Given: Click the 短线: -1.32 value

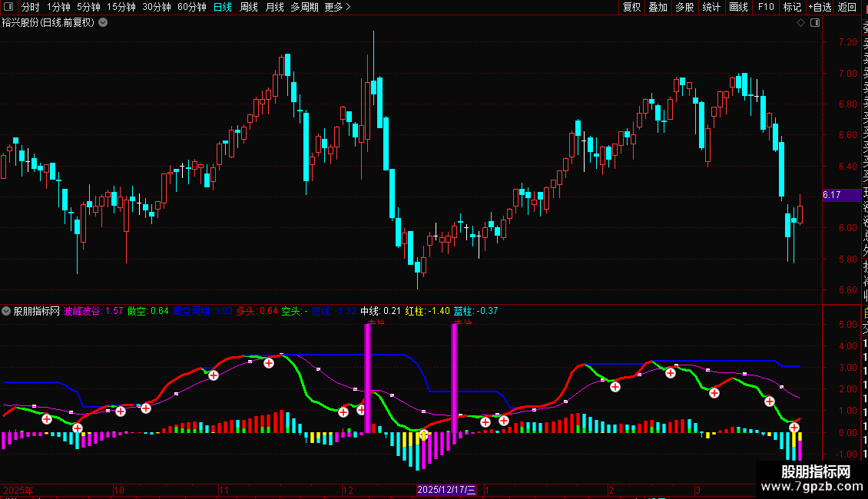Looking at the screenshot, I should click(x=334, y=311).
